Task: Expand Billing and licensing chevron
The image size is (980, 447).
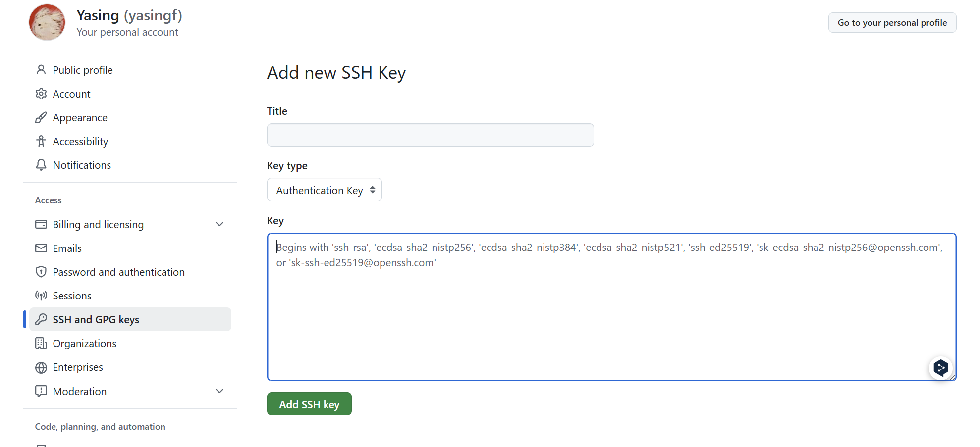Action: pyautogui.click(x=219, y=224)
